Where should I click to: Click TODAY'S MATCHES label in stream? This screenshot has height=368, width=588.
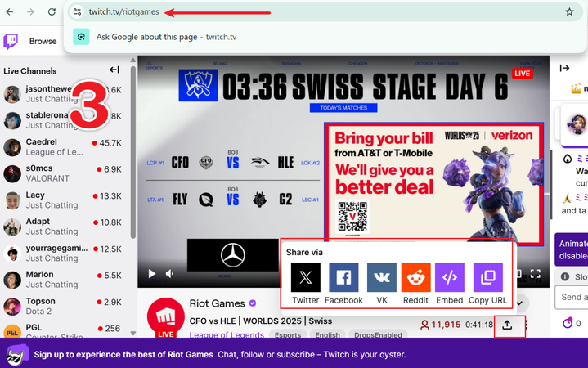[343, 108]
